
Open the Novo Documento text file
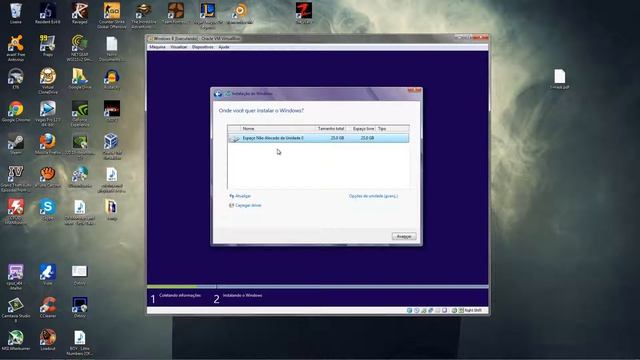click(111, 48)
